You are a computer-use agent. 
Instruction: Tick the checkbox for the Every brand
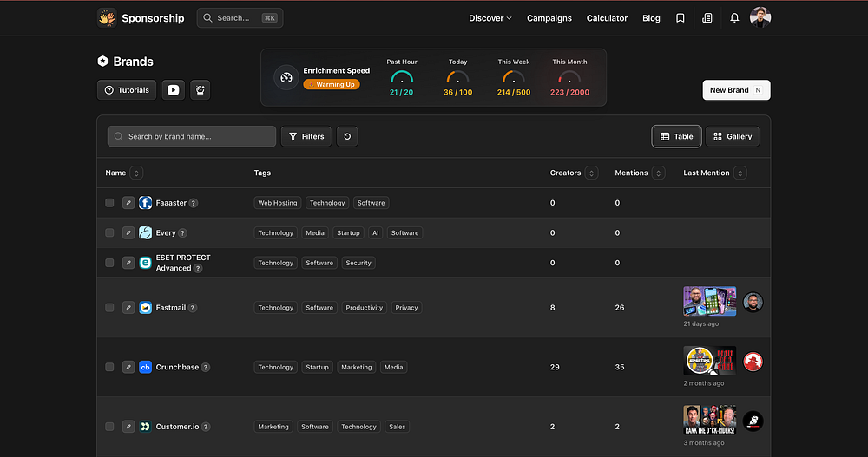coord(109,233)
